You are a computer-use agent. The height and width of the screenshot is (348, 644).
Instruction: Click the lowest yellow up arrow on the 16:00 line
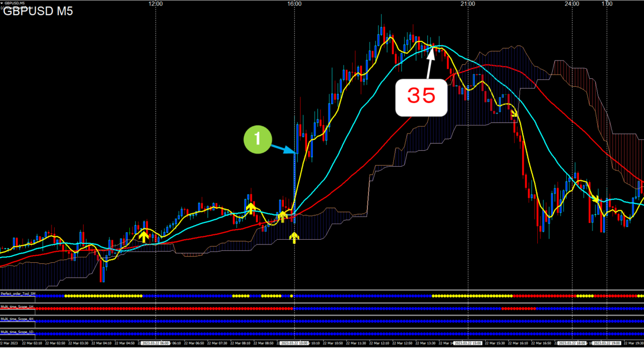pyautogui.click(x=294, y=238)
